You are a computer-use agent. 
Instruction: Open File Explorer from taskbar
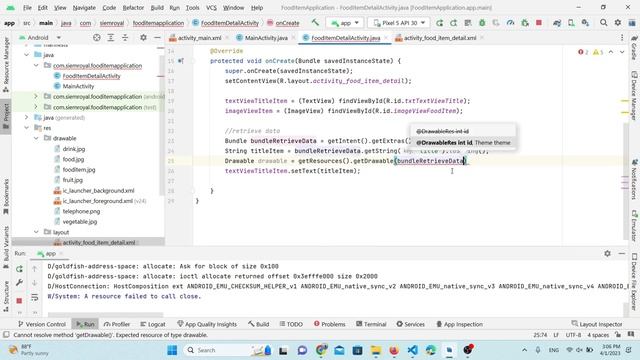click(x=376, y=350)
